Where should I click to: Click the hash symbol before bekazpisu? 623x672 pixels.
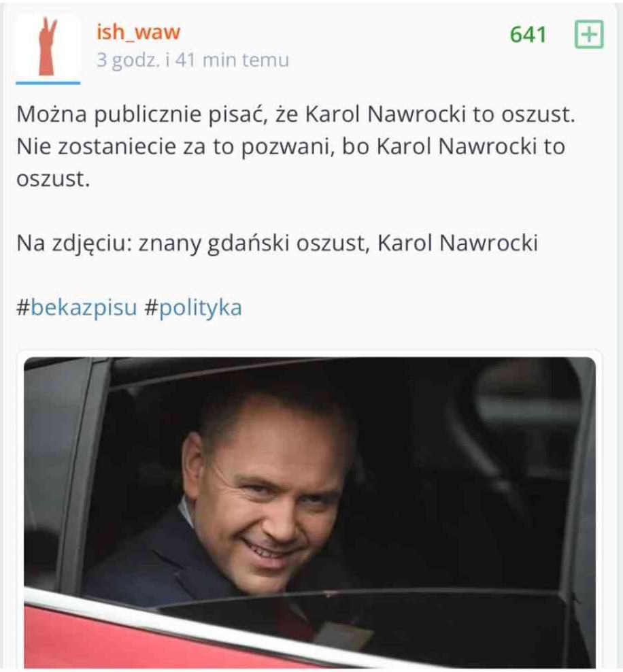[23, 307]
